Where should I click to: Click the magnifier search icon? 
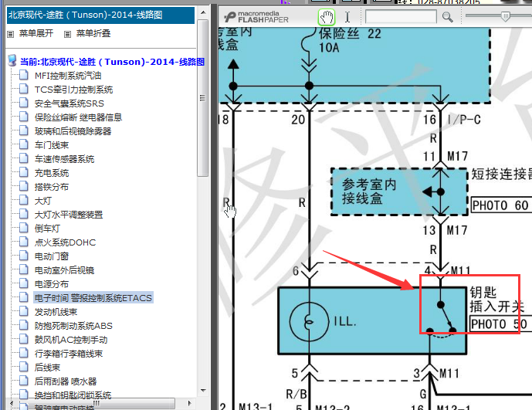tap(447, 17)
